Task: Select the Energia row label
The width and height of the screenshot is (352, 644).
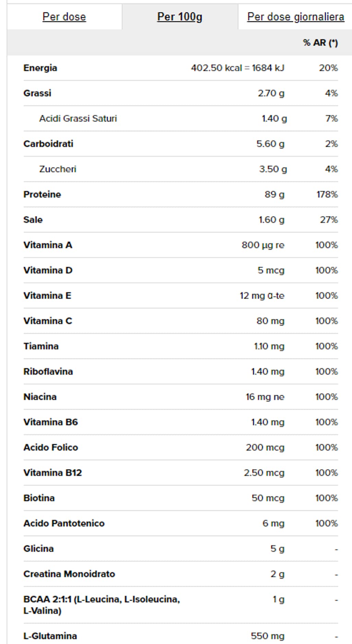Action: (x=40, y=68)
